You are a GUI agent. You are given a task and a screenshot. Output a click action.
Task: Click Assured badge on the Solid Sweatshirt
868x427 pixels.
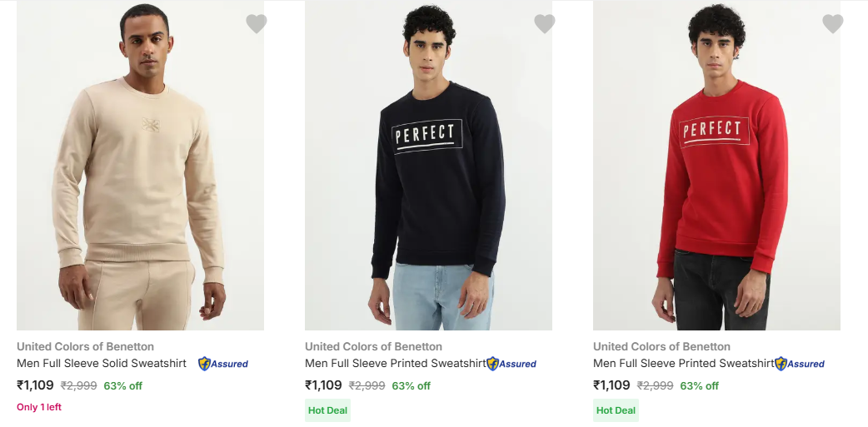(x=223, y=364)
